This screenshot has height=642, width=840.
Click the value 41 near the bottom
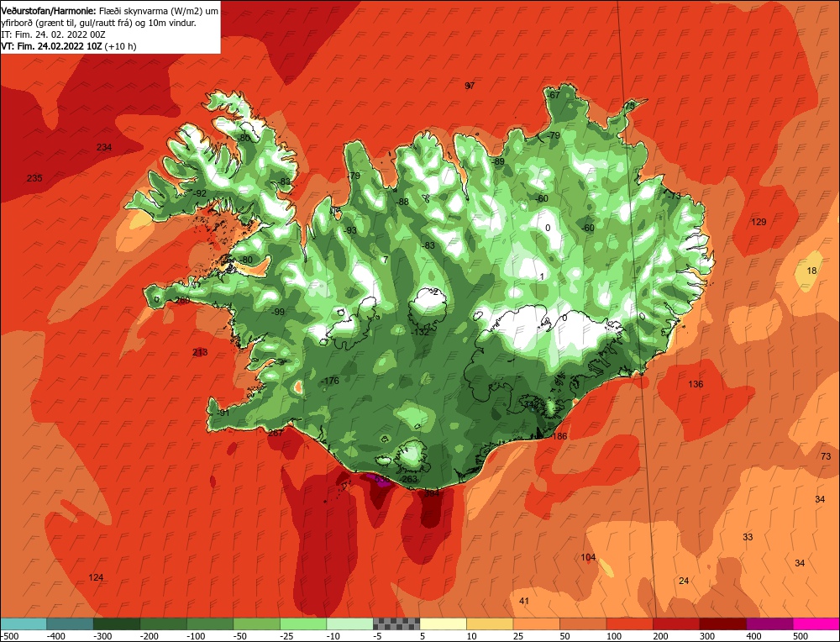(x=524, y=602)
